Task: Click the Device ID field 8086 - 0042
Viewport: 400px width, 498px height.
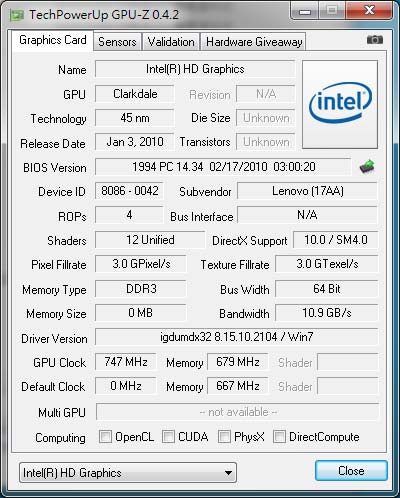Action: (129, 191)
